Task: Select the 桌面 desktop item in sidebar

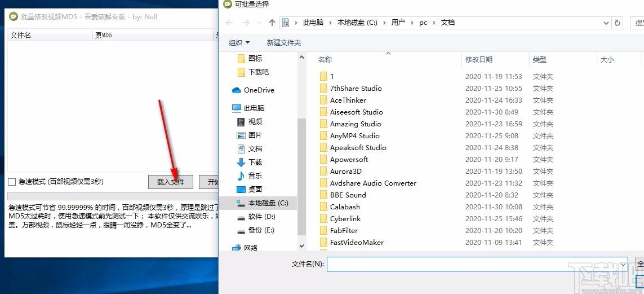Action: pos(255,189)
